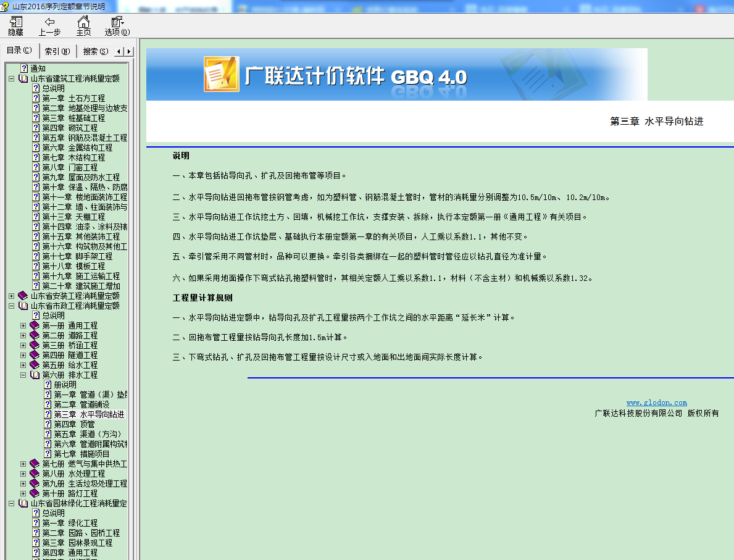Open 第十八章 模板工程 topic
This screenshot has width=734, height=560.
(x=73, y=267)
